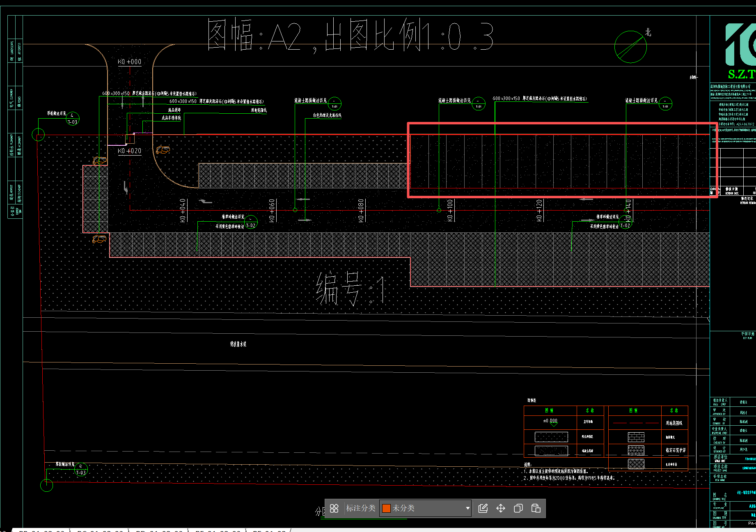Click the orange excavator symbol near K0+020
756x532 pixels.
click(163, 150)
